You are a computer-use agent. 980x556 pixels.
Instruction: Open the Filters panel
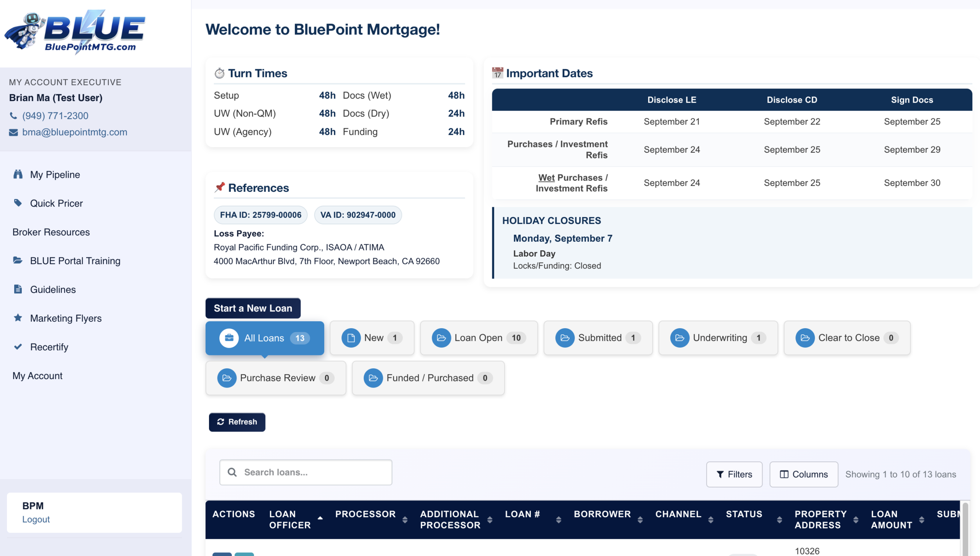click(x=734, y=474)
